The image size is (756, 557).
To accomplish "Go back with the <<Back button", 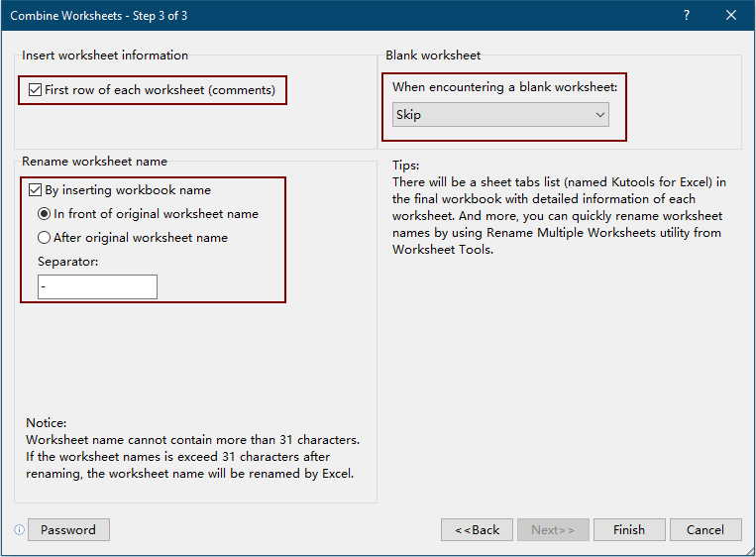I will [x=477, y=530].
